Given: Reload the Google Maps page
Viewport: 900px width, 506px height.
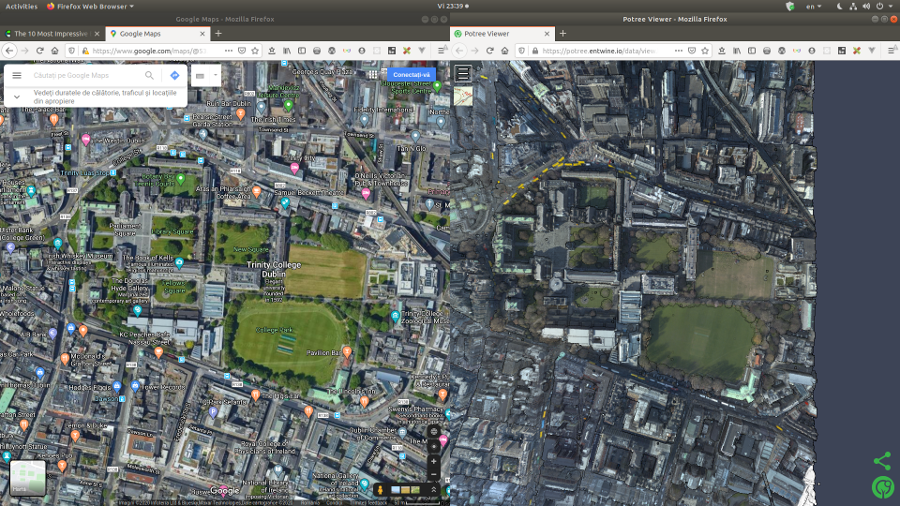Looking at the screenshot, I should click(x=40, y=50).
